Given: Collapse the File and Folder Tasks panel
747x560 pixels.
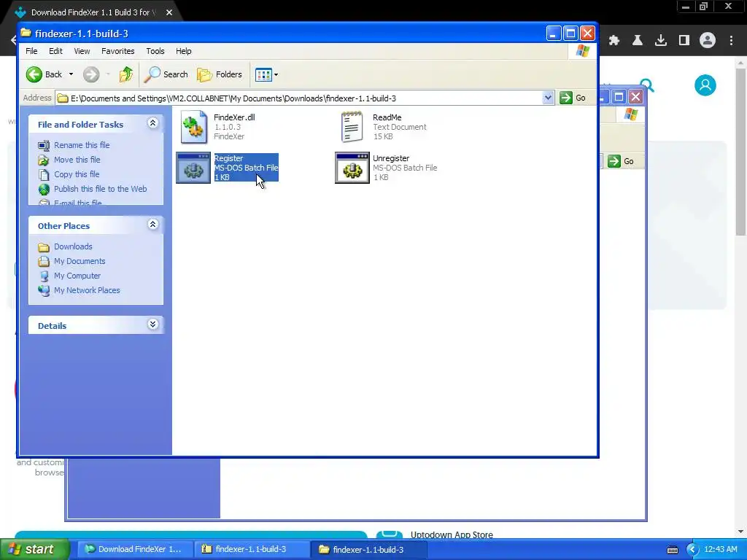Looking at the screenshot, I should pyautogui.click(x=152, y=123).
